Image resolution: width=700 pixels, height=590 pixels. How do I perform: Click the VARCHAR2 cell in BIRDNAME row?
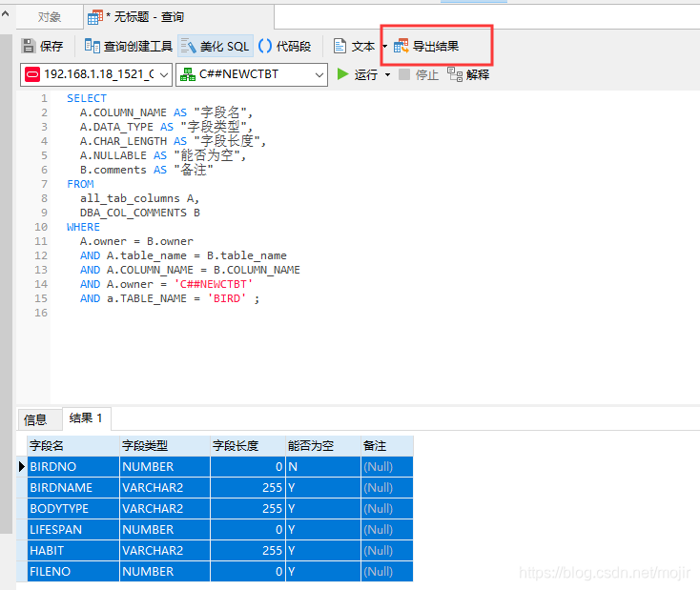(x=165, y=487)
